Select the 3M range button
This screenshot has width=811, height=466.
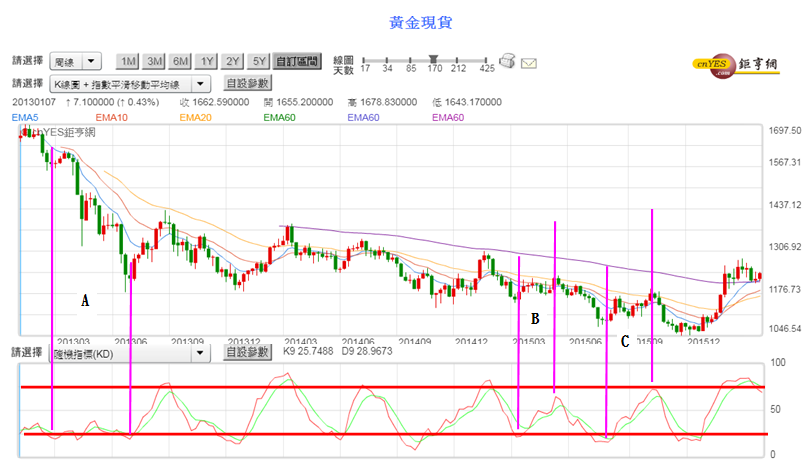tap(154, 62)
